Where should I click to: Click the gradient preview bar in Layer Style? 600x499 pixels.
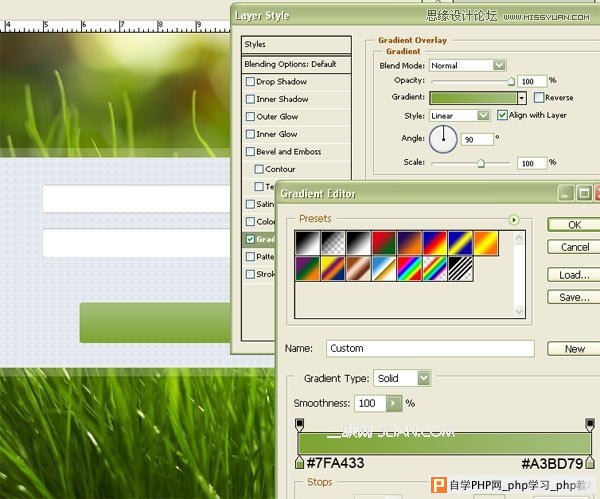tap(474, 98)
